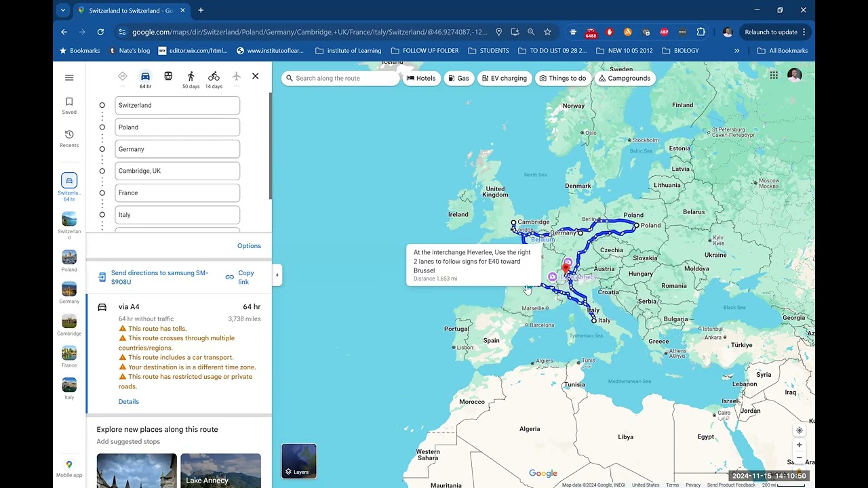Open the institute of Learning folder

point(349,51)
